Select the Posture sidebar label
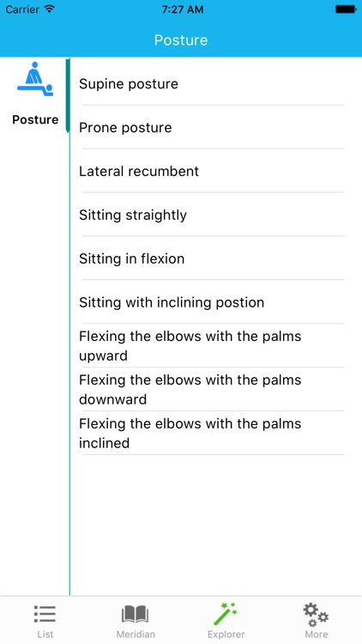362x644 pixels. pos(35,119)
